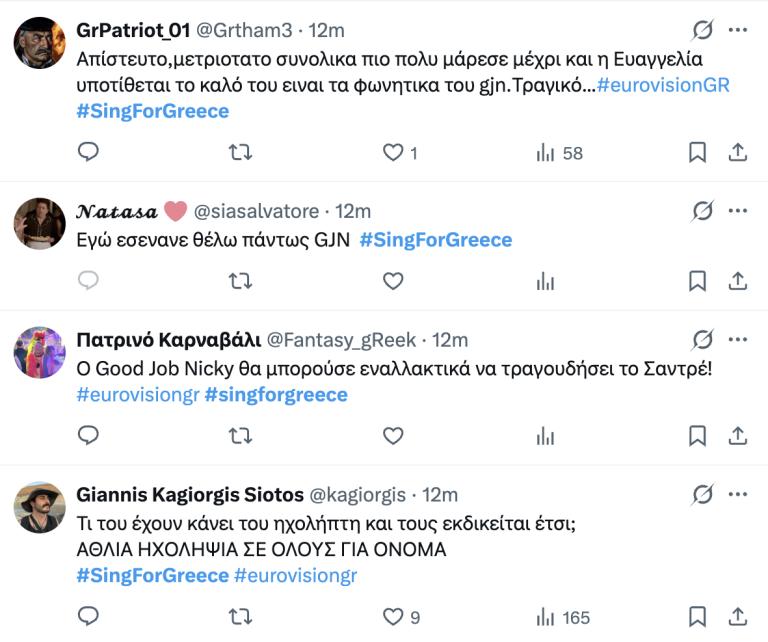Open Πατρινό Καρναβάλι profile name
The image size is (768, 642).
(x=168, y=340)
